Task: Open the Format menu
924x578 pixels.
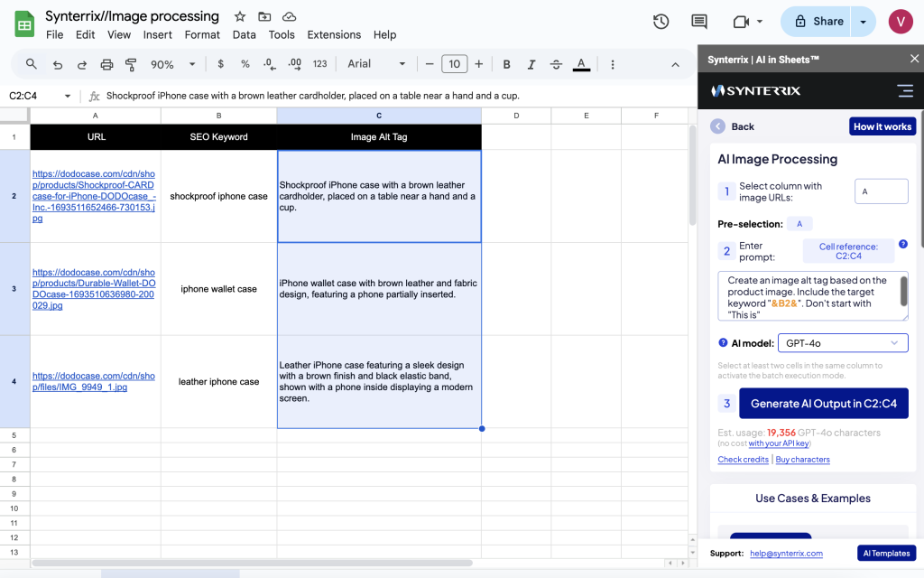Action: click(202, 35)
